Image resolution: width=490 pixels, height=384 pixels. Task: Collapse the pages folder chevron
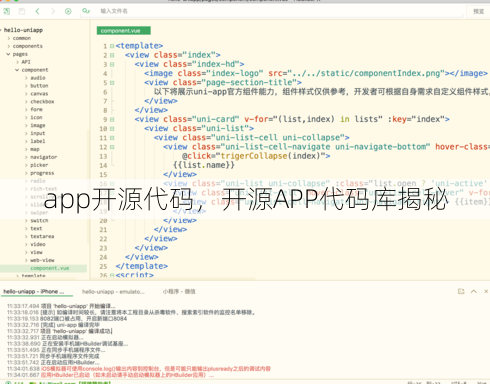pyautogui.click(x=8, y=54)
